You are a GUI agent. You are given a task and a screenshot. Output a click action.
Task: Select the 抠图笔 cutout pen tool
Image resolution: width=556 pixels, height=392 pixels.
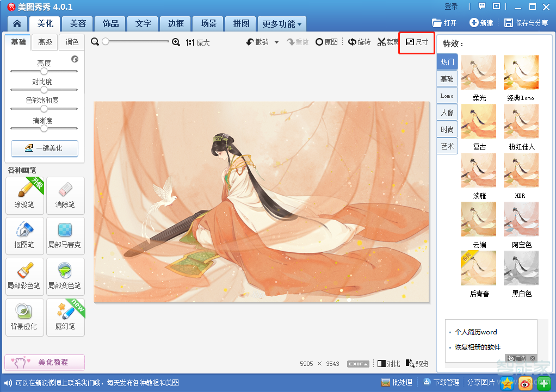coord(24,236)
